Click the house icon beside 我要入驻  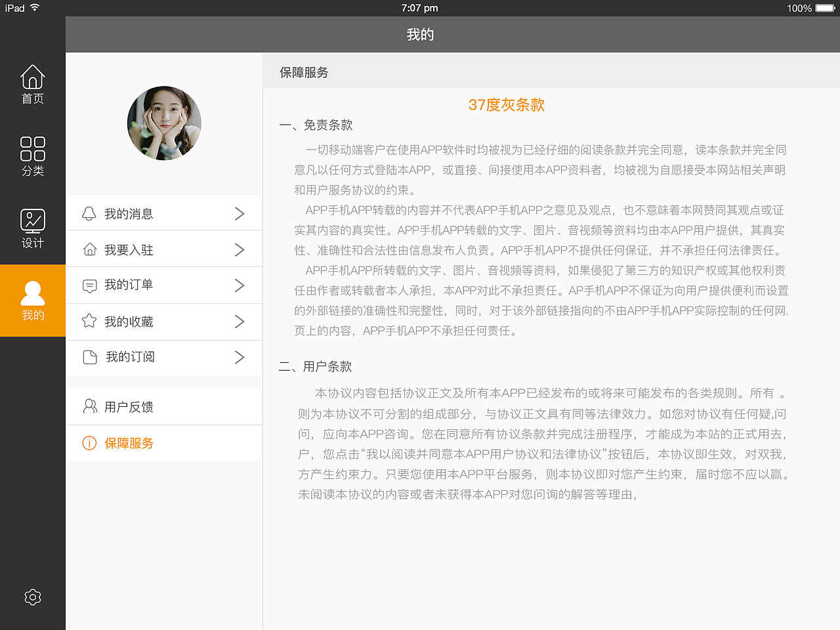point(89,249)
